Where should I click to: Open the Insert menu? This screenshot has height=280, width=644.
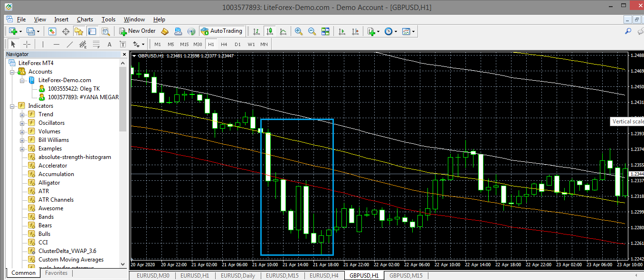[61, 19]
